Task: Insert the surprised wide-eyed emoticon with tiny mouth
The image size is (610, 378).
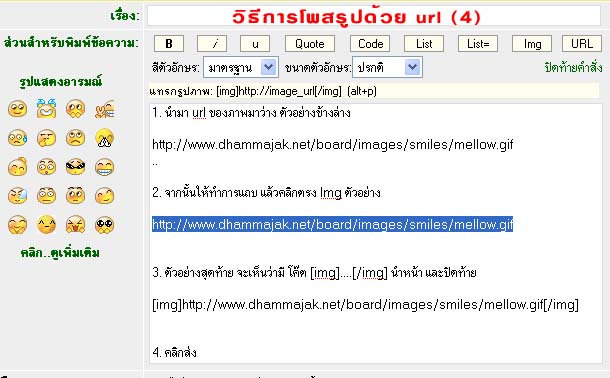Action: point(46,167)
